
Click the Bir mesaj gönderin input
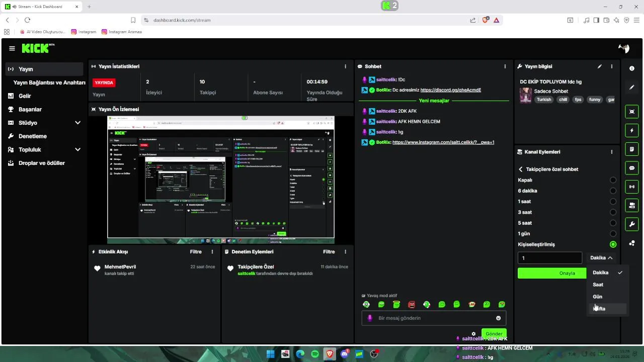(434, 318)
